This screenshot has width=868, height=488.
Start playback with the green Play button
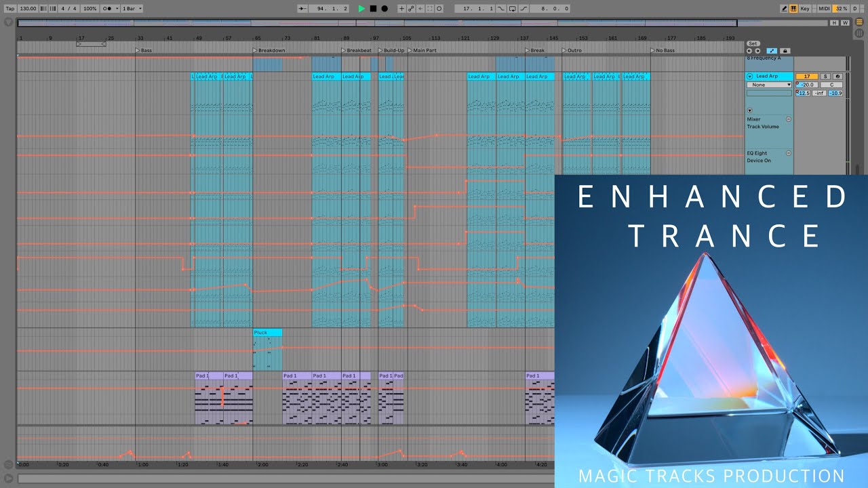[x=361, y=9]
